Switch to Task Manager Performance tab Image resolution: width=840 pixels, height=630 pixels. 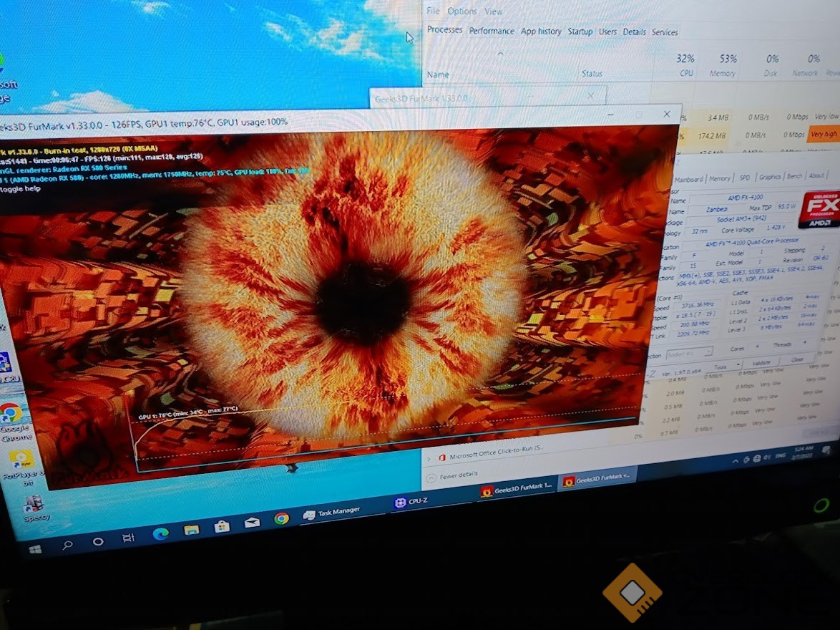point(492,31)
